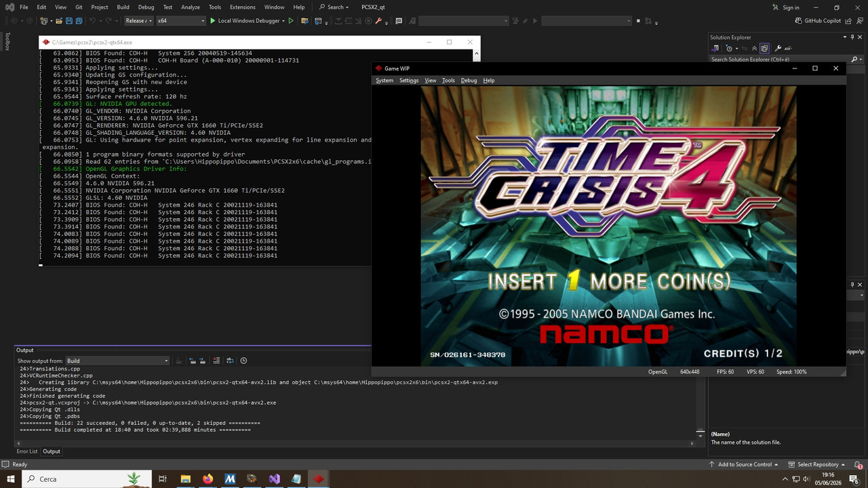This screenshot has height=488, width=868.
Task: Open the Build menu in Visual Studio
Action: [123, 7]
